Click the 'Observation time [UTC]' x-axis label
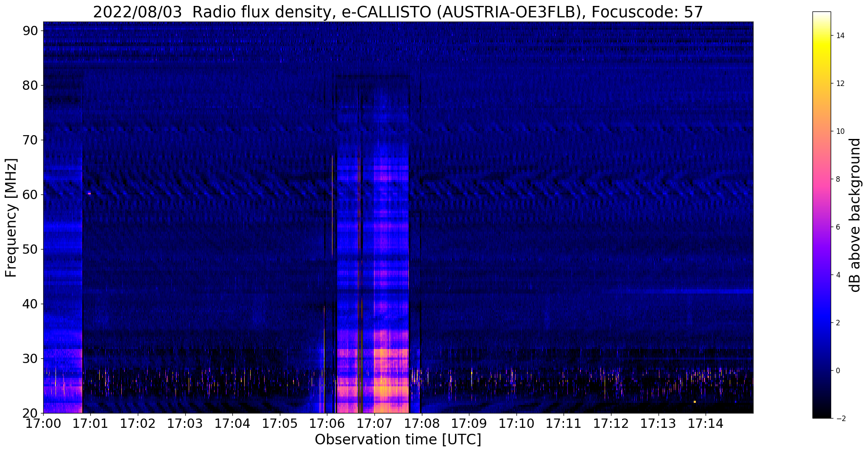Viewport: 868px width, 452px height. coord(398,440)
